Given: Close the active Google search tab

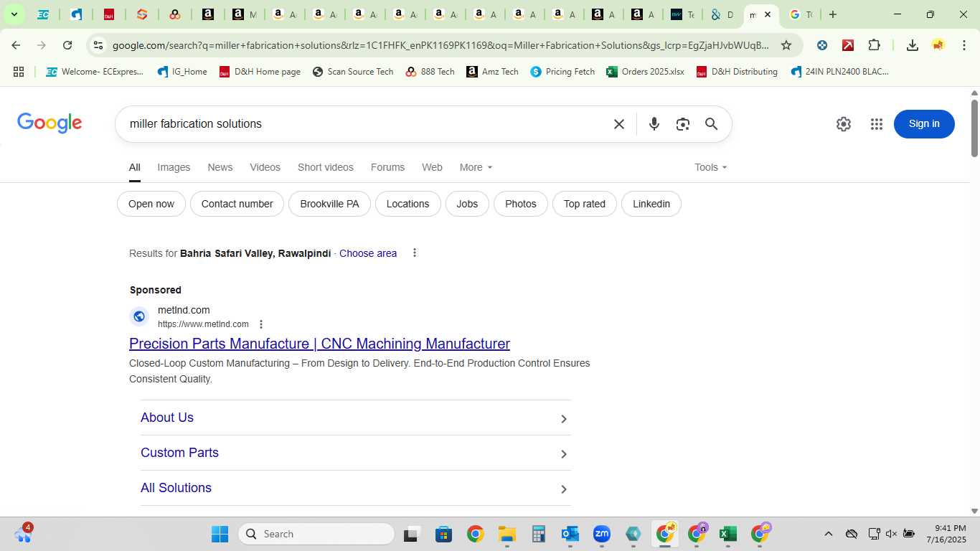Looking at the screenshot, I should click(x=767, y=14).
